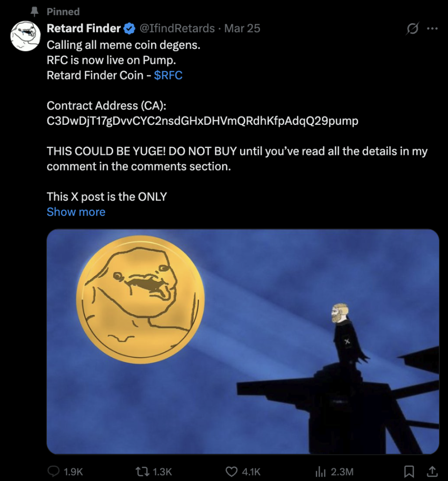Screen dimensions: 448x481
Task: Open the Grok explain icon on the post
Action: tap(412, 28)
